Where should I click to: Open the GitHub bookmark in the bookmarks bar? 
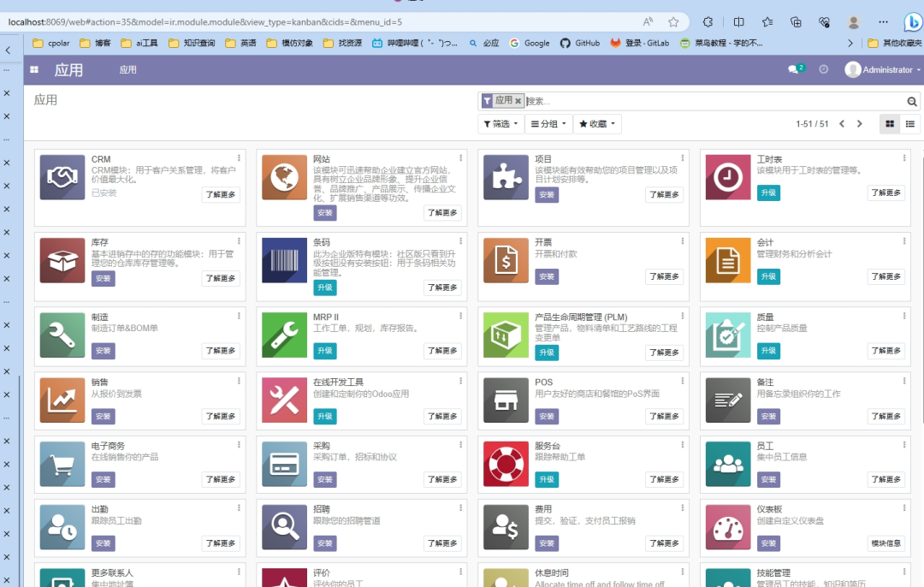580,43
